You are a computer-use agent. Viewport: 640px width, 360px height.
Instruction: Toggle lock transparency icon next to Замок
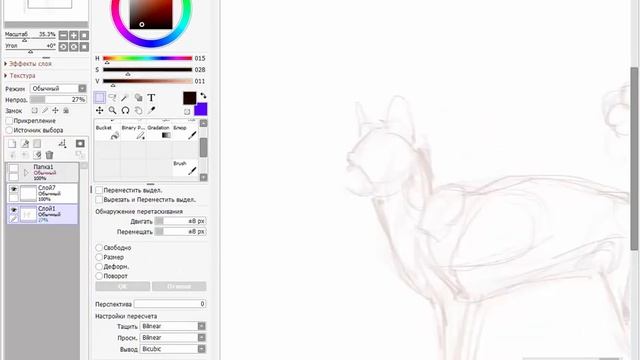coord(35,111)
